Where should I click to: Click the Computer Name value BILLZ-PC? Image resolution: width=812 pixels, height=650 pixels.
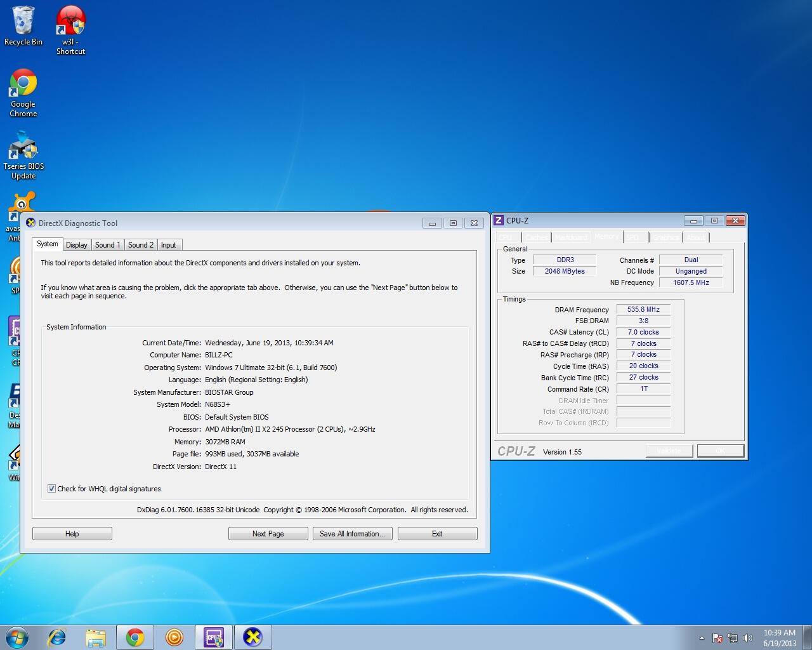click(219, 355)
